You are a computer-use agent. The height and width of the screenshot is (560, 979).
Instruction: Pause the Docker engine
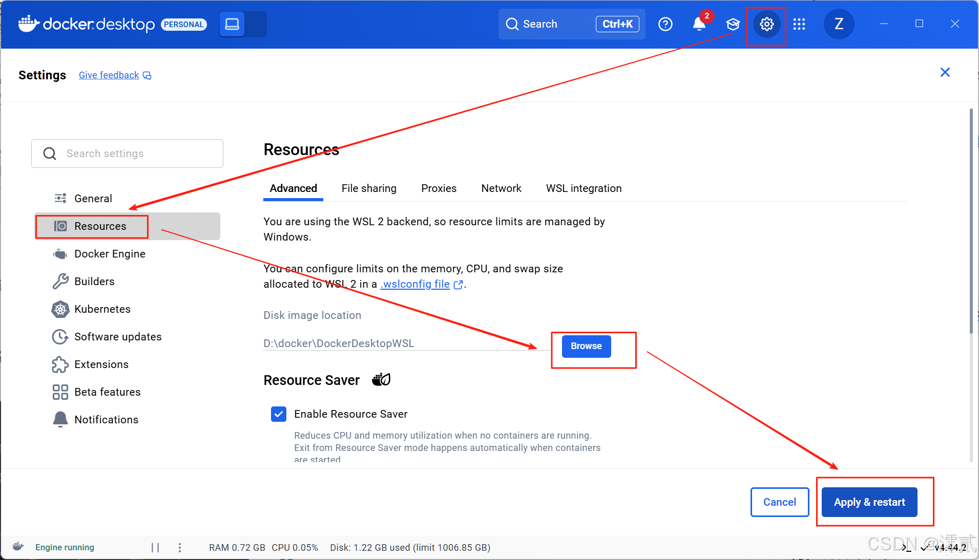tap(155, 547)
